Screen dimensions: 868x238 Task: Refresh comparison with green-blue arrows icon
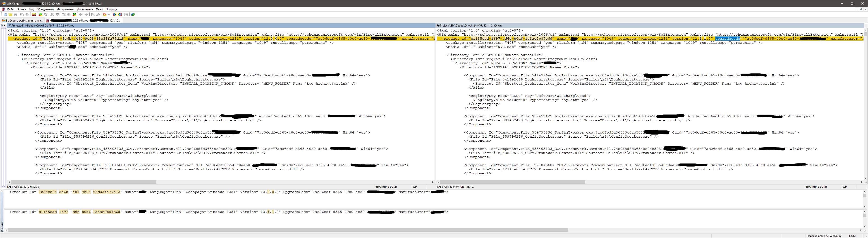(x=133, y=15)
